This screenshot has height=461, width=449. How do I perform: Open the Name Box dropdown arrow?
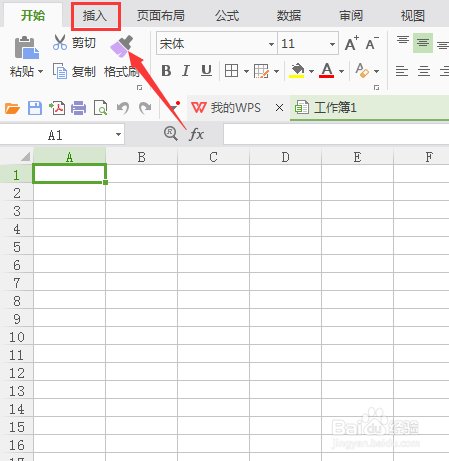coord(118,135)
